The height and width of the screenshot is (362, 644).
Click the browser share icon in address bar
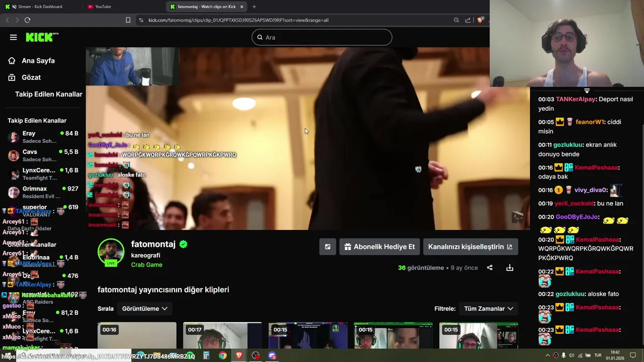tap(468, 20)
